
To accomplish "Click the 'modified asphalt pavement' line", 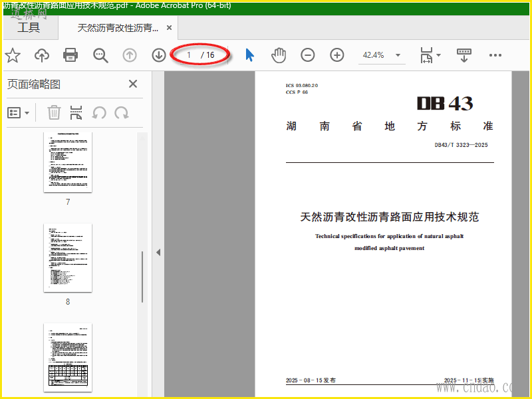I will click(389, 248).
